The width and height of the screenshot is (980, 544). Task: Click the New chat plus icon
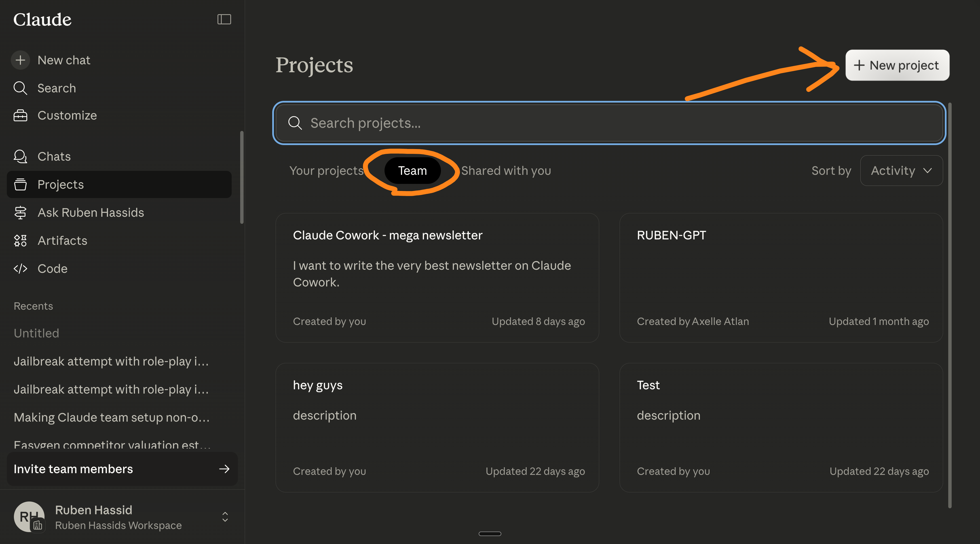(x=20, y=60)
